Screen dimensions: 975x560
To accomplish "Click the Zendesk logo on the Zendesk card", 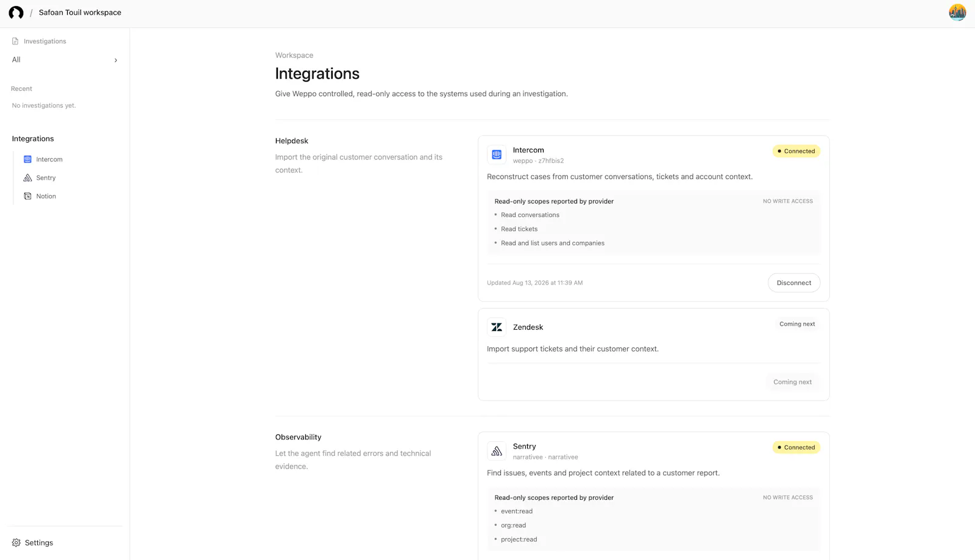I will pos(497,327).
